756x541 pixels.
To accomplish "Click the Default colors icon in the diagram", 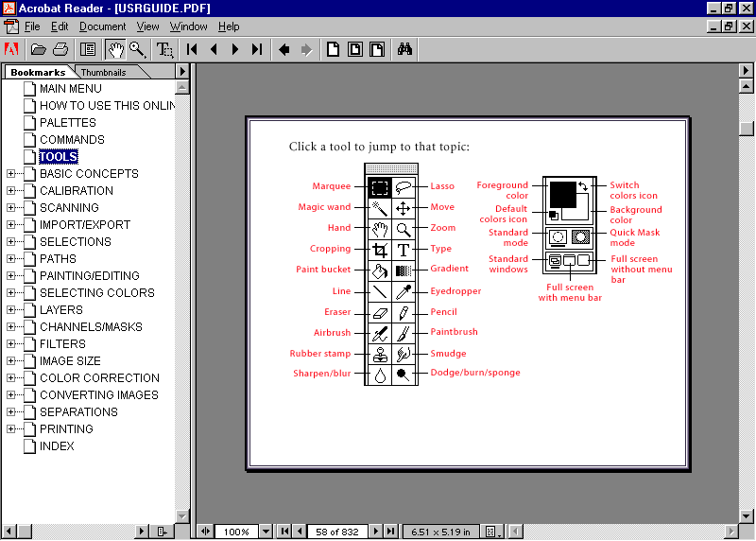I will click(x=554, y=216).
